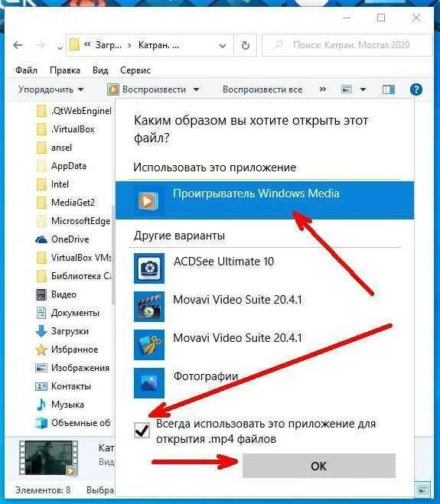Click the ACDSee Ultimate 10 camera icon

point(149,268)
